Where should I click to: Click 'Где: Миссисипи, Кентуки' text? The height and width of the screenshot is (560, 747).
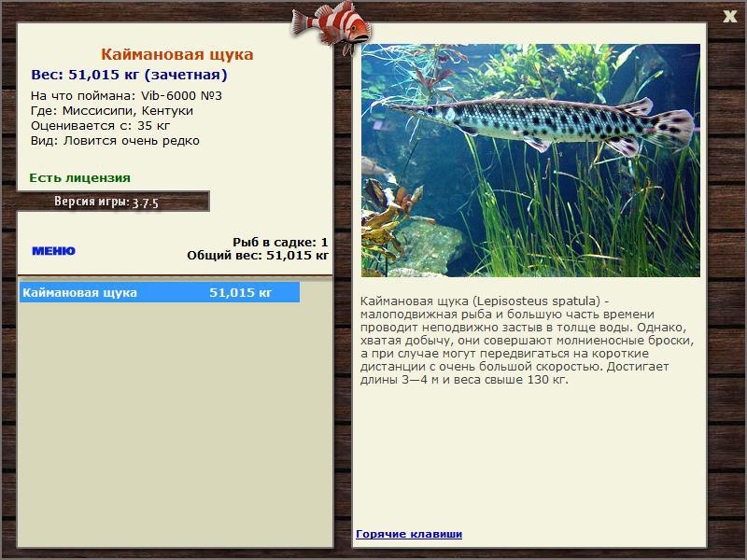click(112, 111)
